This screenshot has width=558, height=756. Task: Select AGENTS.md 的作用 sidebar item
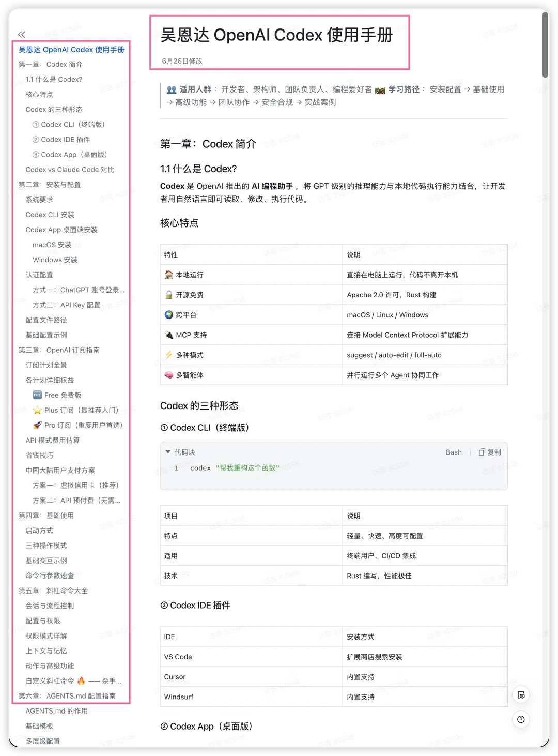56,711
